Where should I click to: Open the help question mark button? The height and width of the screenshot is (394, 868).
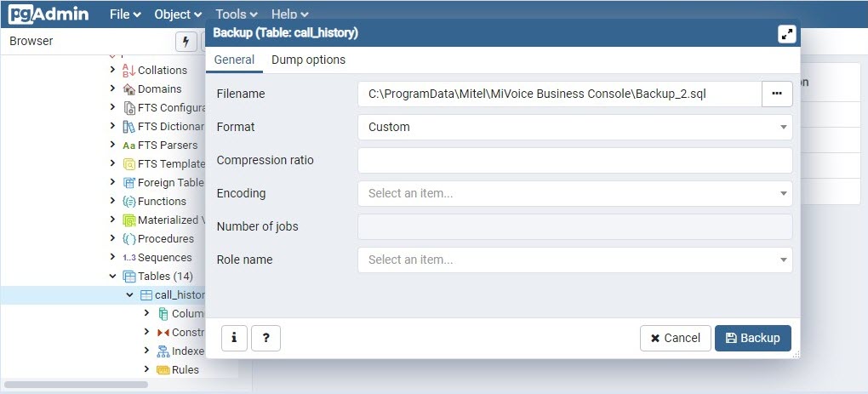click(x=266, y=338)
